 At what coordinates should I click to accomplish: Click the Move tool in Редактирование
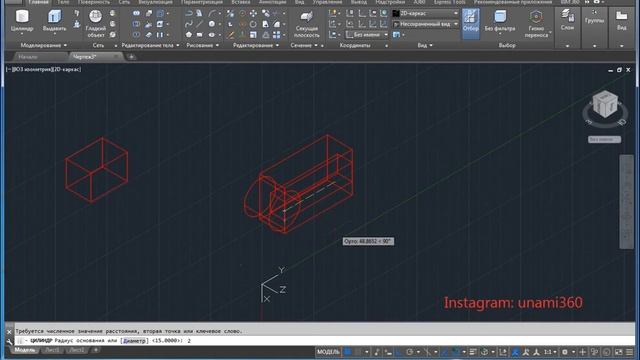point(253,13)
